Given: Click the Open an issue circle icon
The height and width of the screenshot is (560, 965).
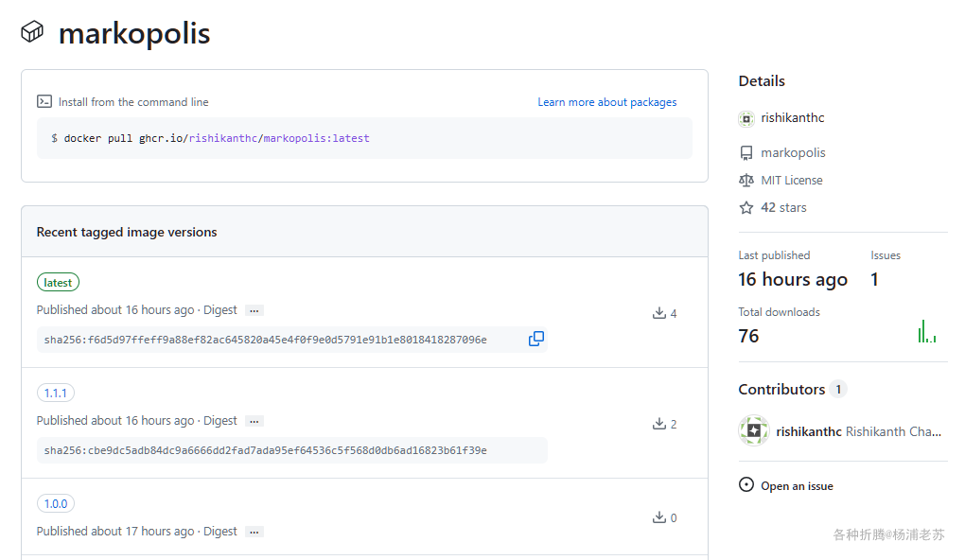Looking at the screenshot, I should [x=746, y=485].
